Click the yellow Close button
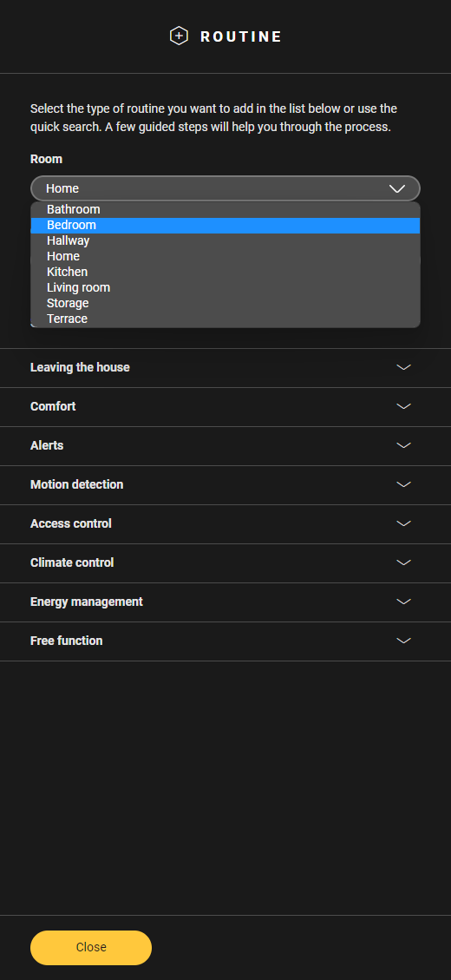The height and width of the screenshot is (980, 451). point(91,948)
